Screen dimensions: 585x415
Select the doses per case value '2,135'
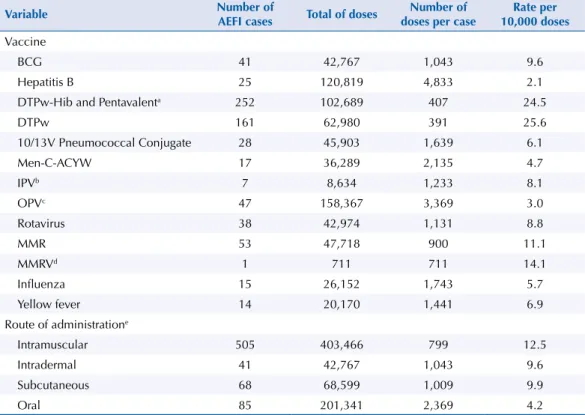438,163
